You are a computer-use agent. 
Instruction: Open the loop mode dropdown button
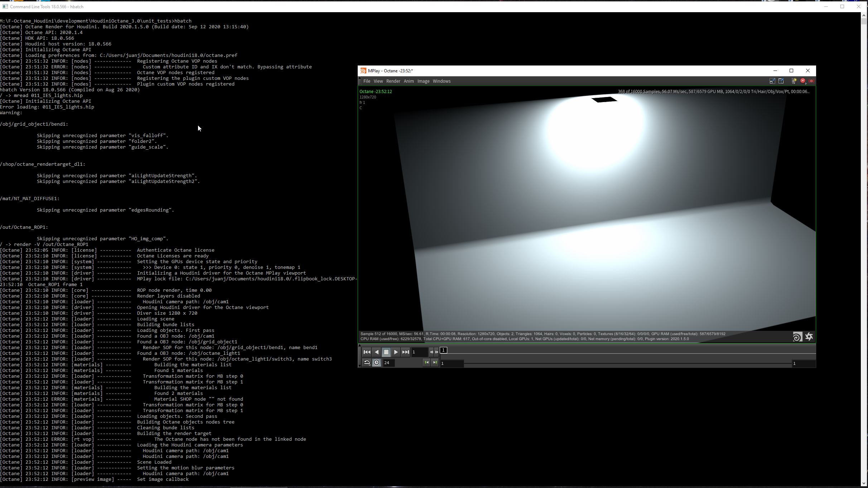pos(367,363)
